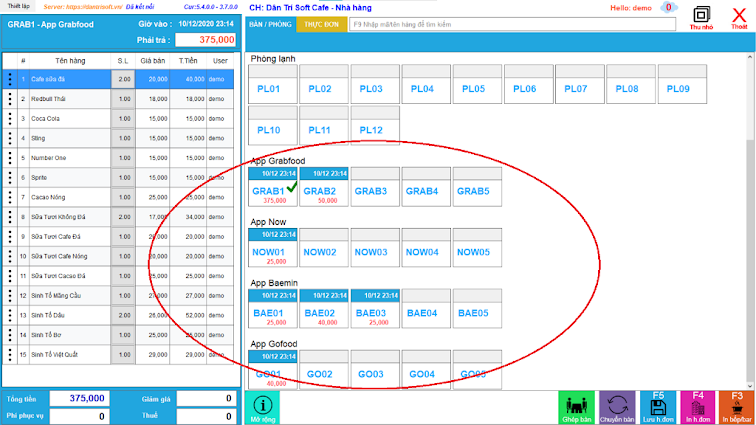Screen dimensions: 756x425
Task: Open the Mở rộng info icon
Action: [x=262, y=408]
